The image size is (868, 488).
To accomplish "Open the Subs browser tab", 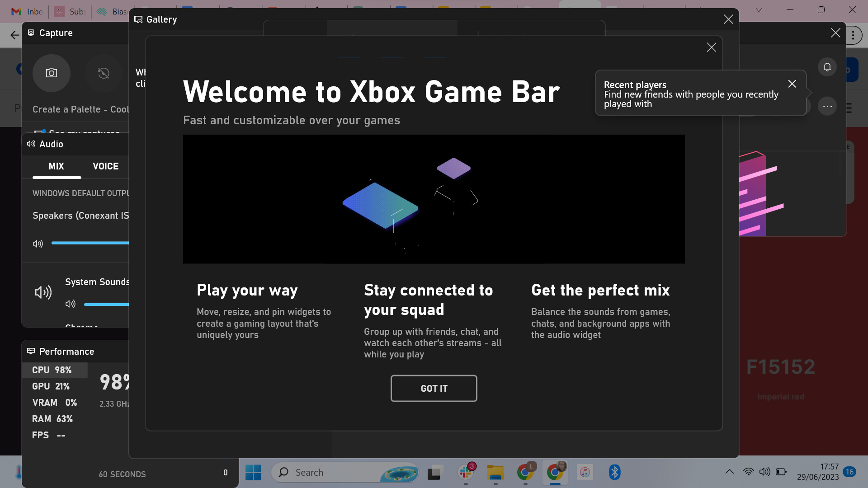I will pos(71,11).
